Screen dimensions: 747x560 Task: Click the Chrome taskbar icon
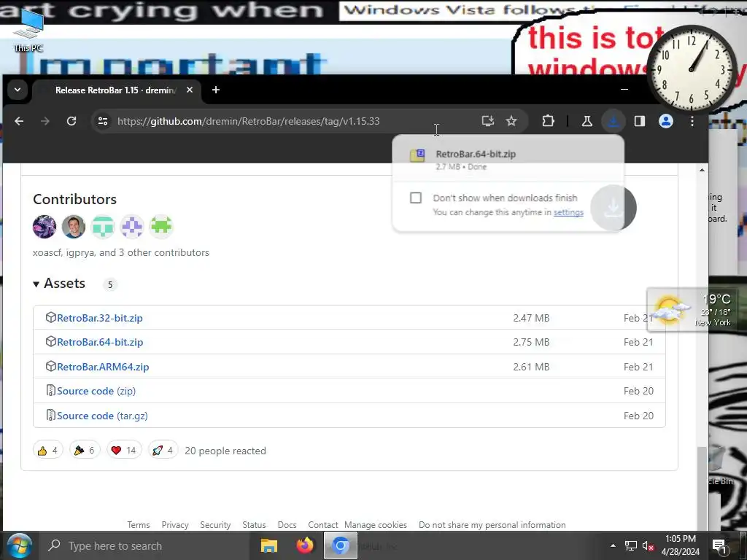(341, 545)
